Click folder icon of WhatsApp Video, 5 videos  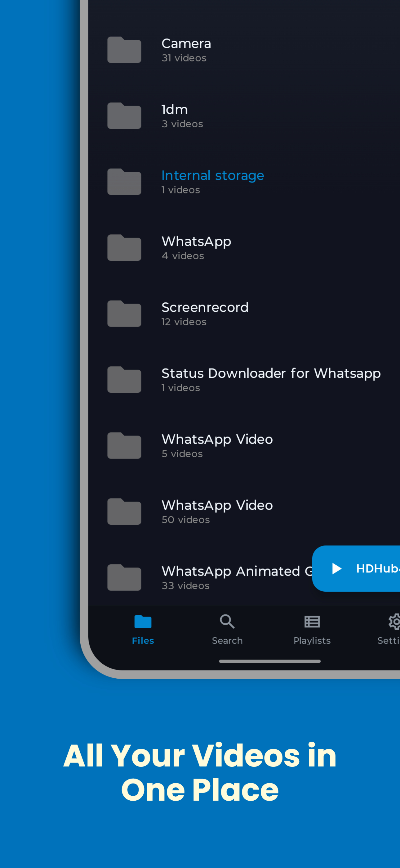click(124, 446)
